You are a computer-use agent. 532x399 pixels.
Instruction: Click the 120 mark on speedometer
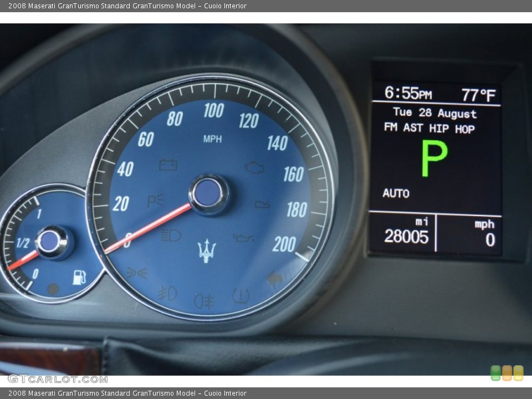[249, 121]
